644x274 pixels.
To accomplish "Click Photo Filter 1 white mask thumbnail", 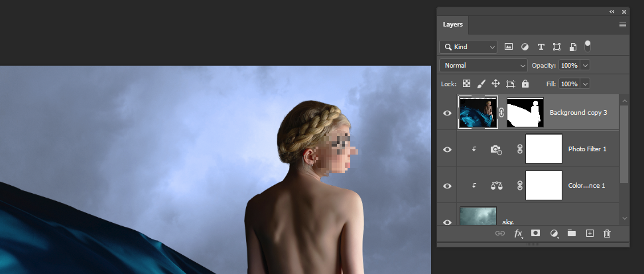I will (544, 149).
